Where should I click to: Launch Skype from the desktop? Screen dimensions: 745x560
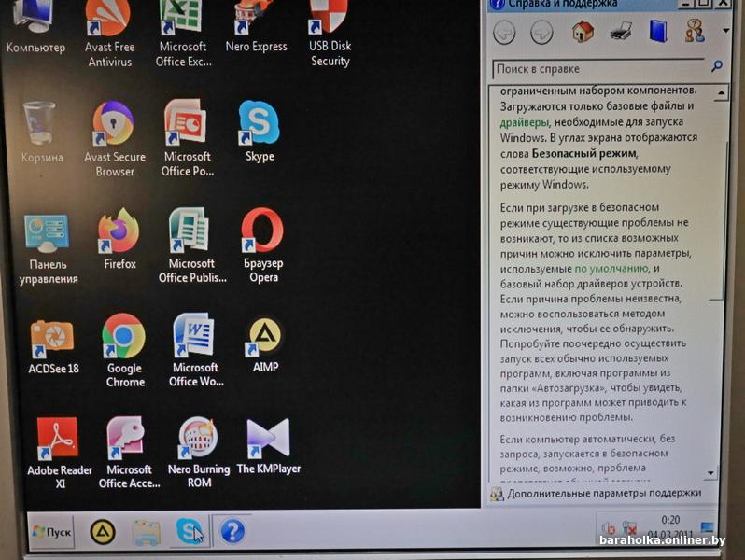click(x=260, y=131)
